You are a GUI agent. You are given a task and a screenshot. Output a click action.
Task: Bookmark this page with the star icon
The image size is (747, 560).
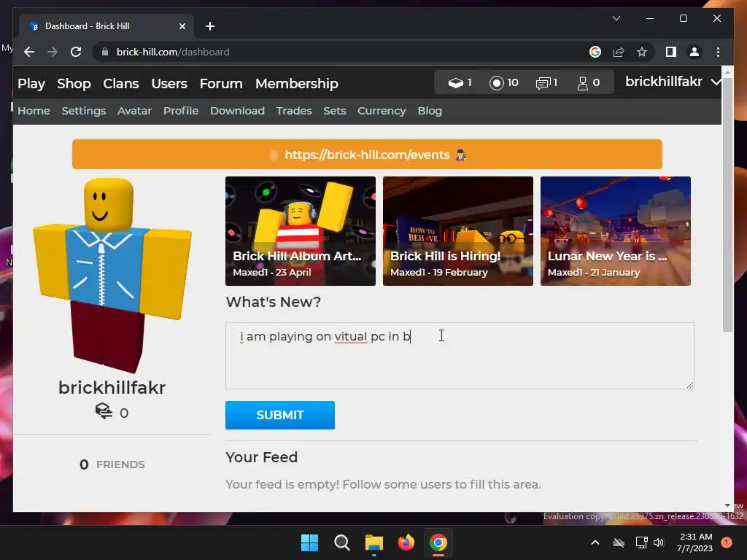(642, 52)
